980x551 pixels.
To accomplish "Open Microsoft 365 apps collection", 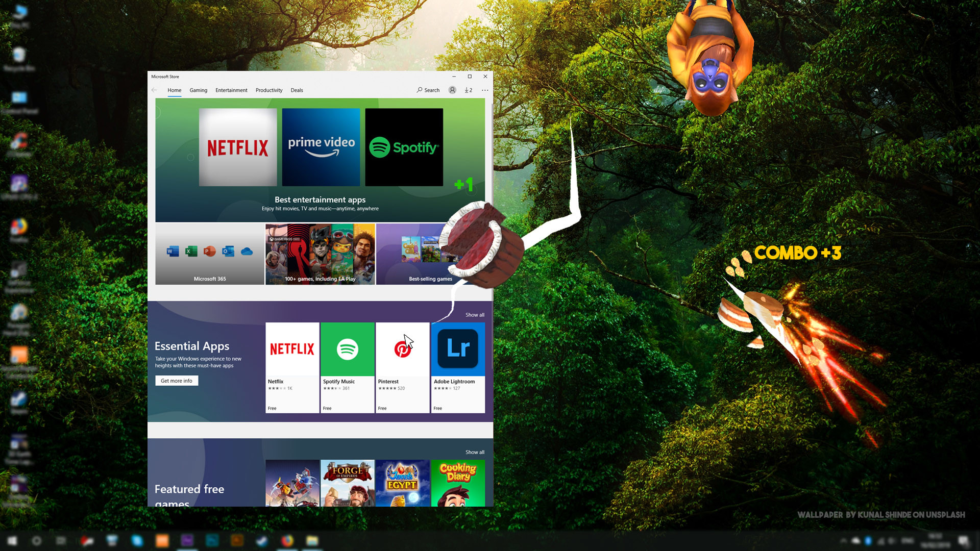I will (209, 254).
